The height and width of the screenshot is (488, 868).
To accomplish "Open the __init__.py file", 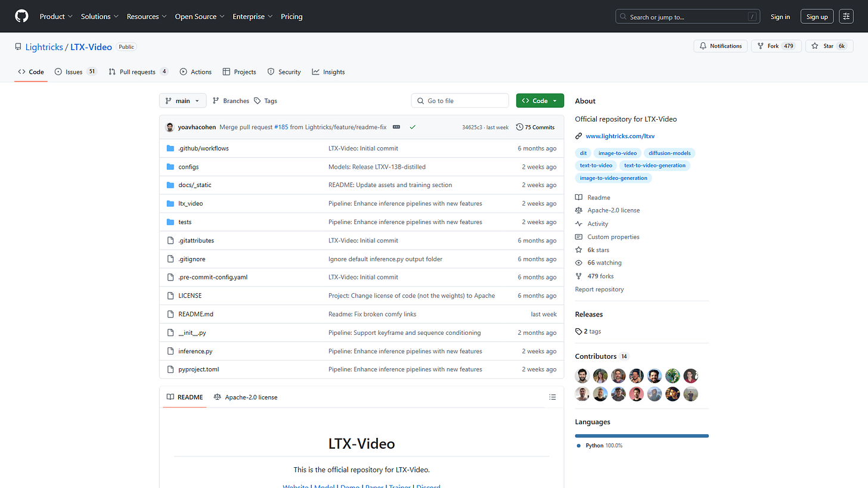I will (192, 333).
